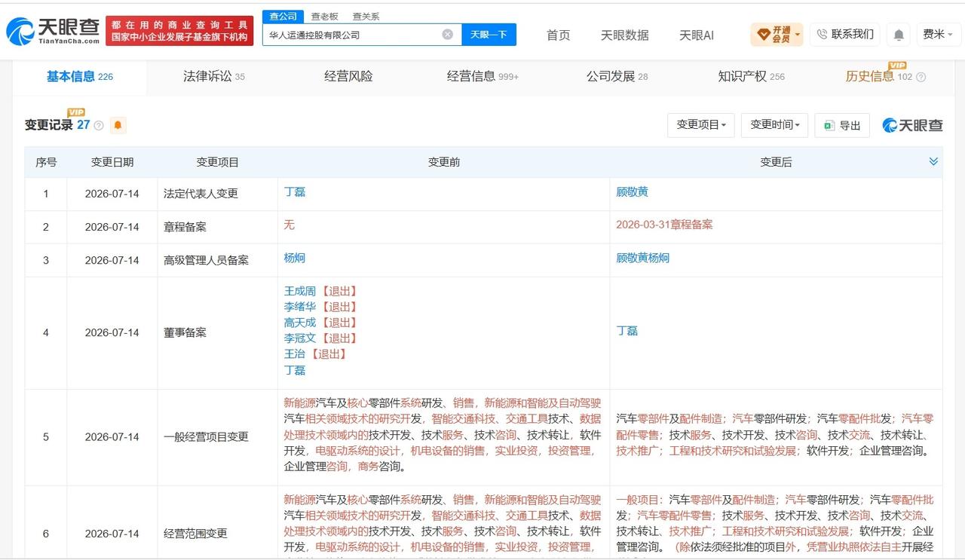The image size is (965, 560).
Task: Switch to the 经营风险 tab
Action: pos(348,76)
